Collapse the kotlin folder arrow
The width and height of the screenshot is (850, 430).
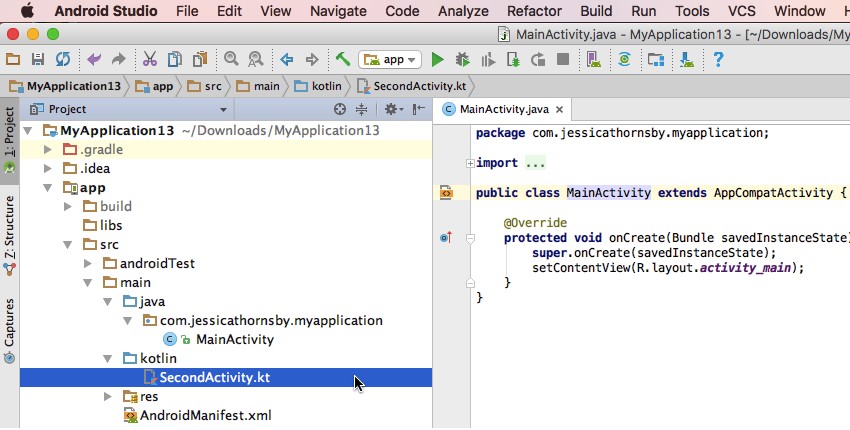point(107,358)
